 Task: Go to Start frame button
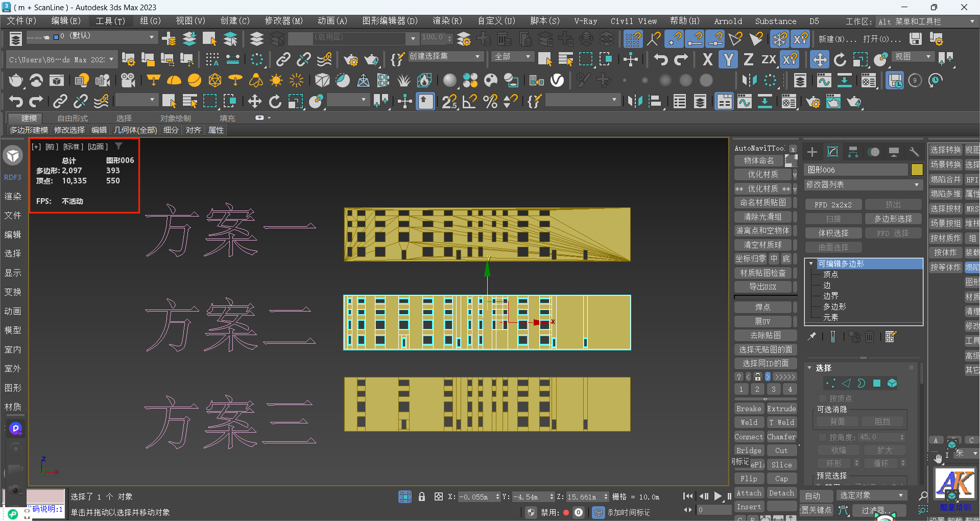pyautogui.click(x=688, y=496)
